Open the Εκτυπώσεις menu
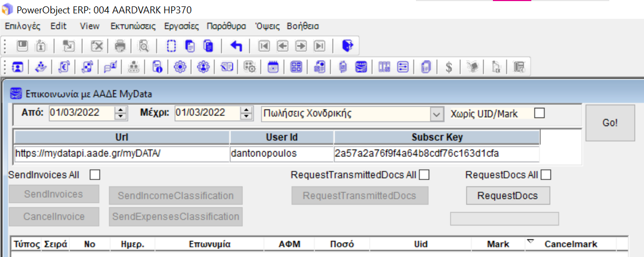The height and width of the screenshot is (257, 644). pyautogui.click(x=133, y=26)
